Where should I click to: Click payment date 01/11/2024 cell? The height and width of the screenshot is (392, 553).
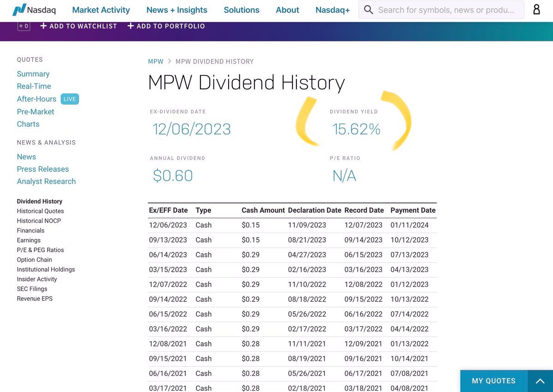[x=410, y=225]
